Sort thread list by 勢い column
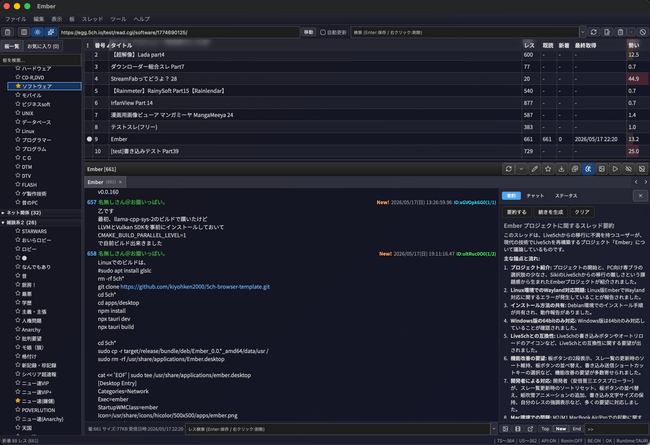 [x=634, y=45]
